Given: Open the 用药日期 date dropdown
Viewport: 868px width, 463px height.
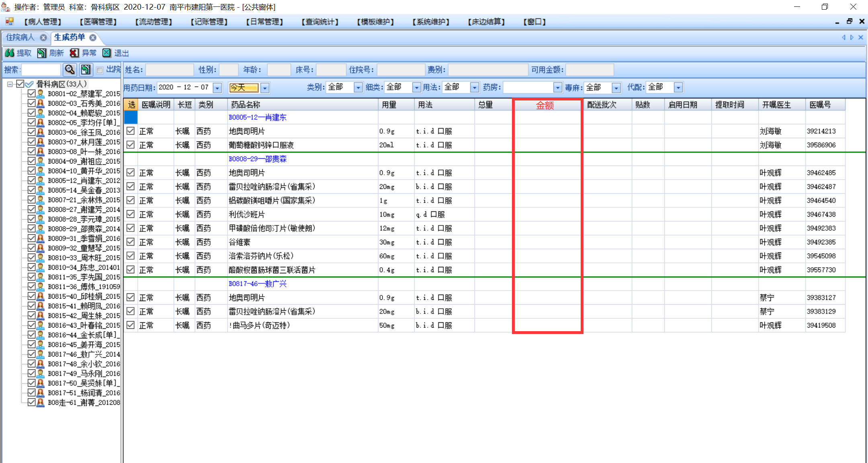Looking at the screenshot, I should click(217, 88).
